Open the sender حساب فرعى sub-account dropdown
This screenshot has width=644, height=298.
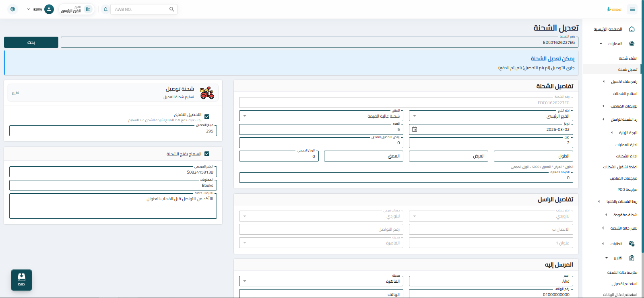tap(321, 216)
